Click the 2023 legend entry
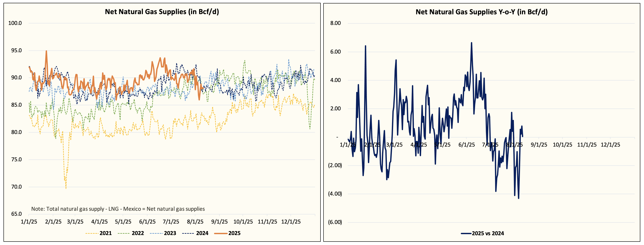 coord(170,233)
